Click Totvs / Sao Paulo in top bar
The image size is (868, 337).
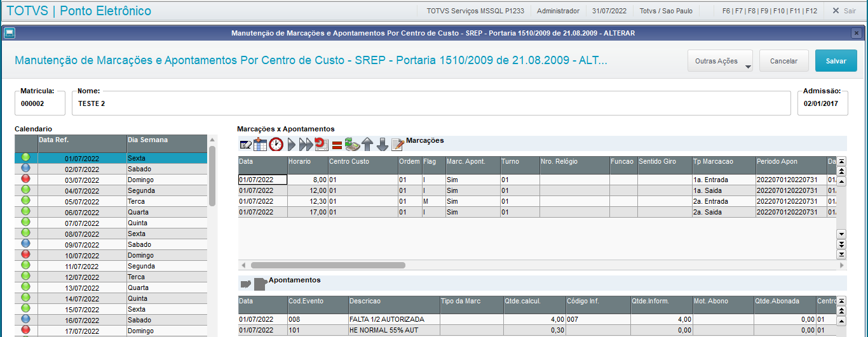point(666,11)
